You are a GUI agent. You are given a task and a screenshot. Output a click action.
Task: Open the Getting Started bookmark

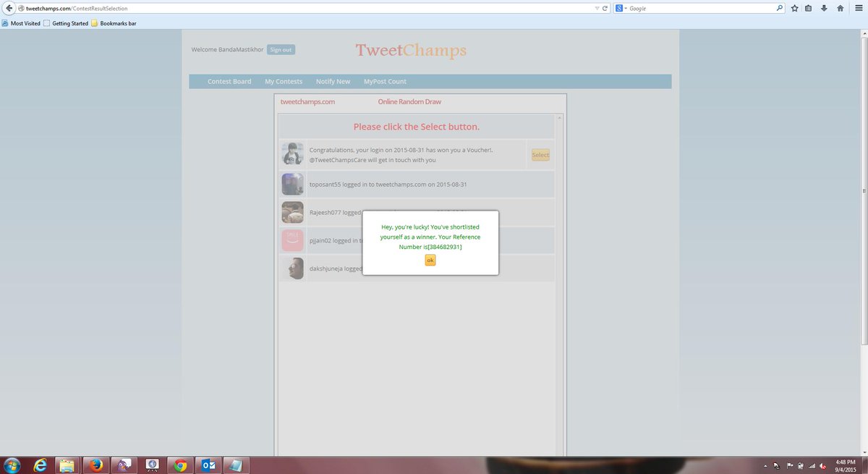pyautogui.click(x=66, y=23)
